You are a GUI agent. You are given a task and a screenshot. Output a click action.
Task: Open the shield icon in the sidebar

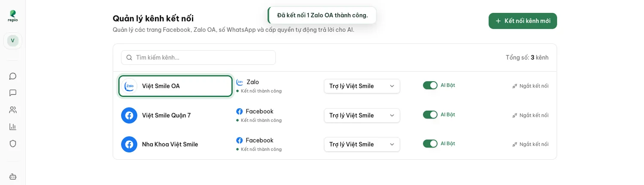[13, 143]
